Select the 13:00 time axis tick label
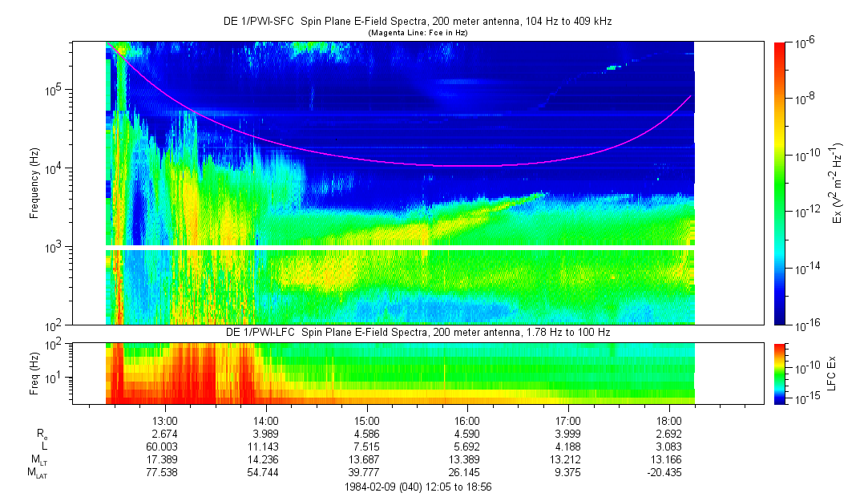 (165, 420)
